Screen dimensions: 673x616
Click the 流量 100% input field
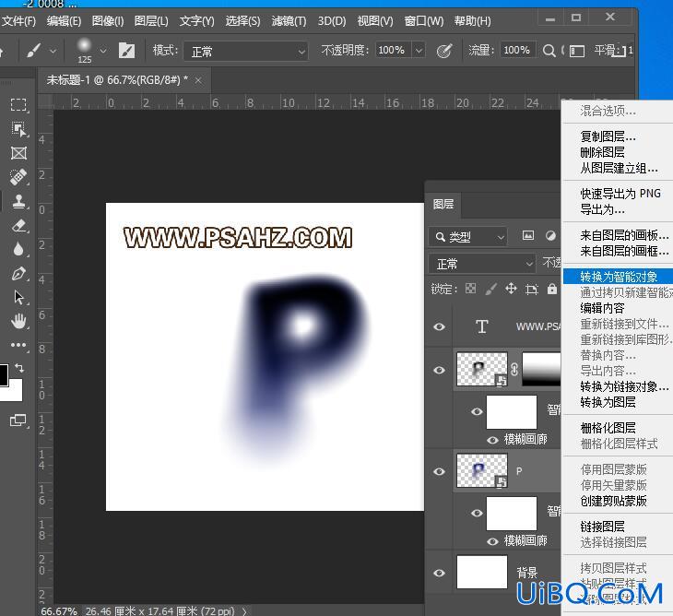(517, 50)
